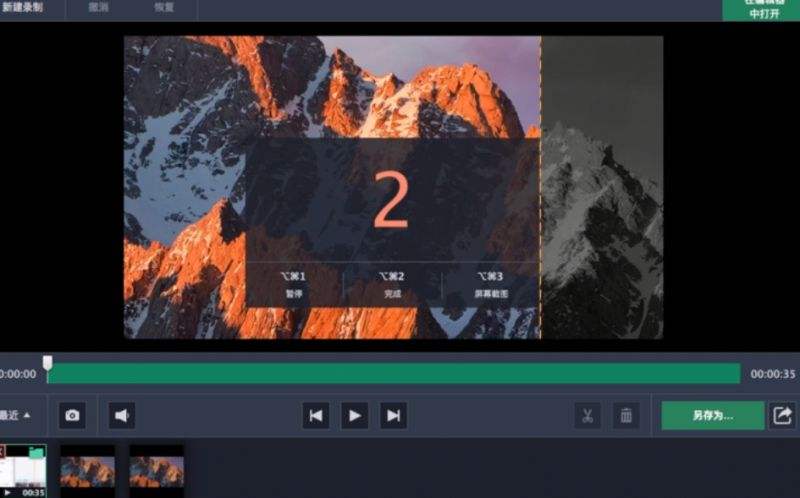Click the green timeline progress bar

coord(393,374)
